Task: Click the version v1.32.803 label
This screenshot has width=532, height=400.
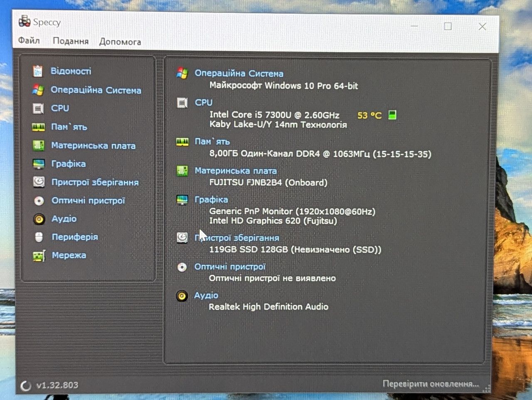Action: click(57, 385)
